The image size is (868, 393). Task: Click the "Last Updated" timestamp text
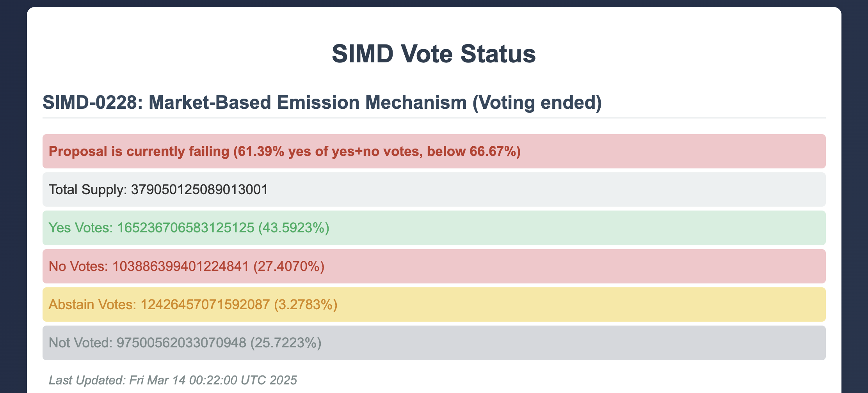coord(173,380)
